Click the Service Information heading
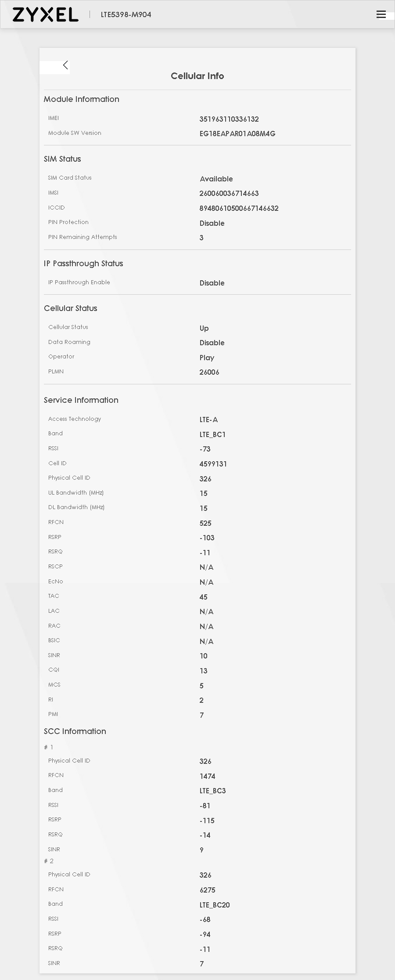Screen dimensions: 395x980 pyautogui.click(x=81, y=400)
